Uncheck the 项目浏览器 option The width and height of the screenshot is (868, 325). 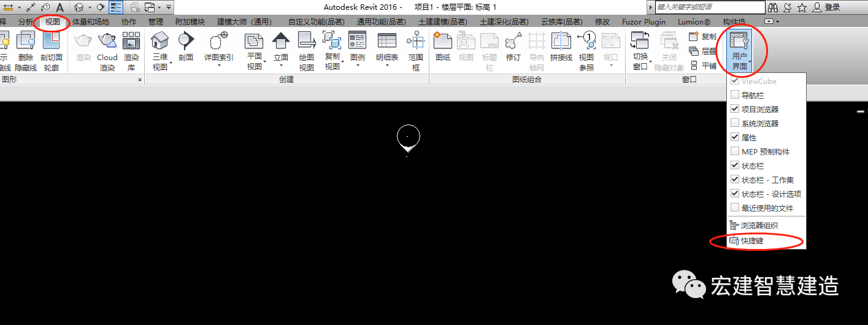735,109
